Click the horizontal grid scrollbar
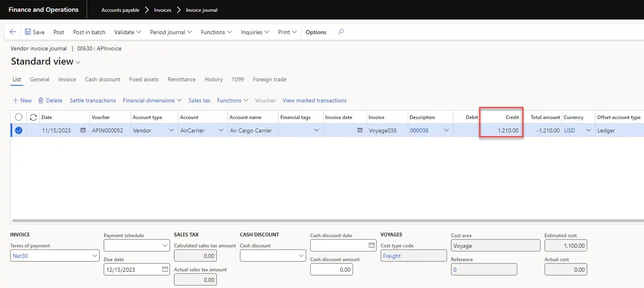This screenshot has height=288, width=644. [322, 220]
